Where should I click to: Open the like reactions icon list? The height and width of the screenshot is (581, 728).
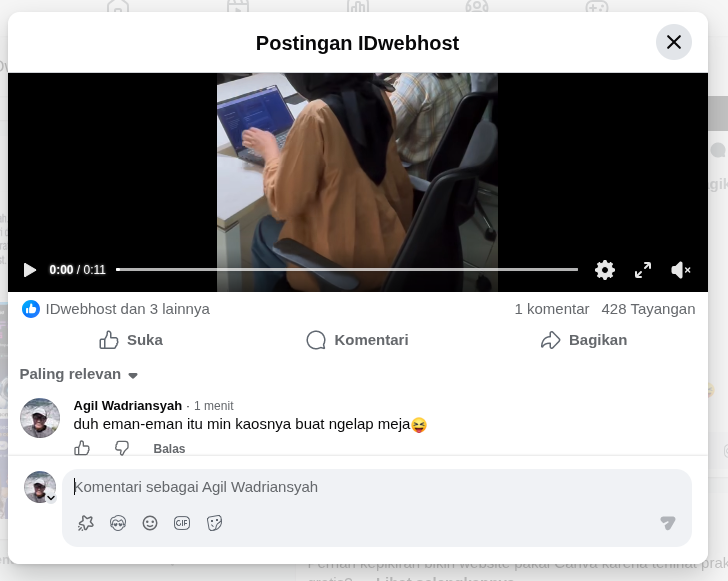[31, 309]
